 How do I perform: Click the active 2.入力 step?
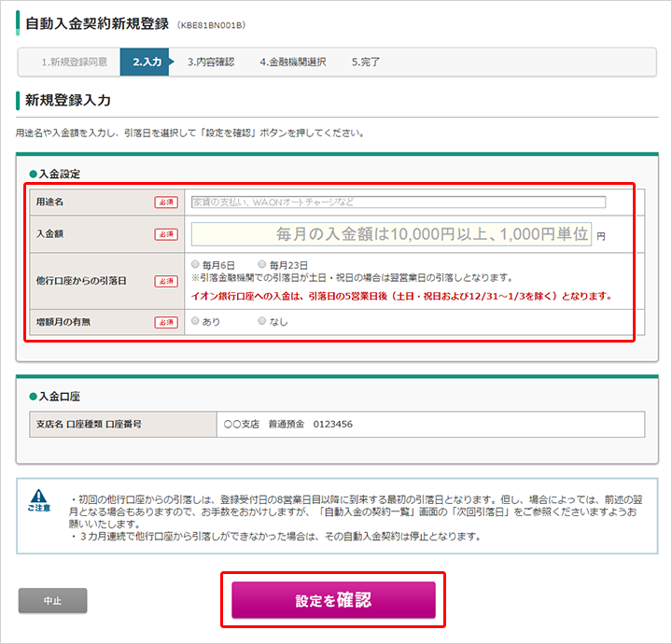tap(147, 63)
